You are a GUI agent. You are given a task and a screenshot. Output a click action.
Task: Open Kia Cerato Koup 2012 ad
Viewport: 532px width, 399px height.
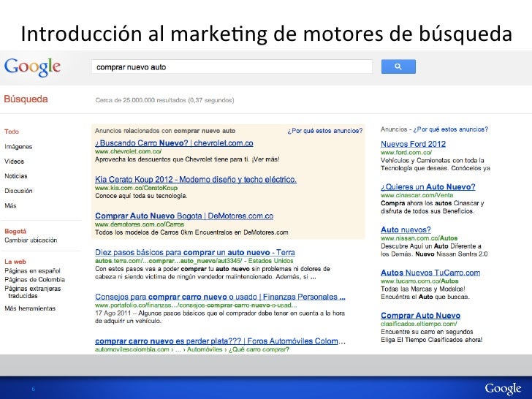[196, 180]
